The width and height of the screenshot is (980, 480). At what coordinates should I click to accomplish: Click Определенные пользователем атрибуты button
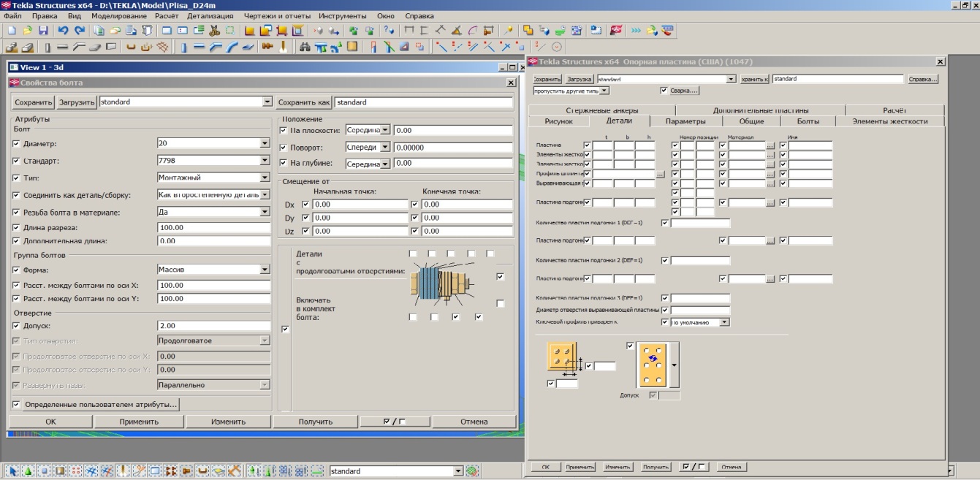coord(101,404)
